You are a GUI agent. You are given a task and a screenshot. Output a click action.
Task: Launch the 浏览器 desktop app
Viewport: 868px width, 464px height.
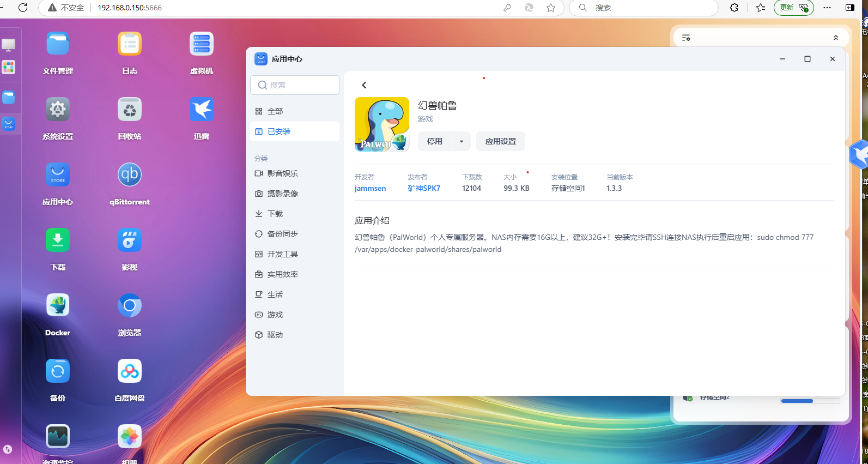click(x=130, y=306)
